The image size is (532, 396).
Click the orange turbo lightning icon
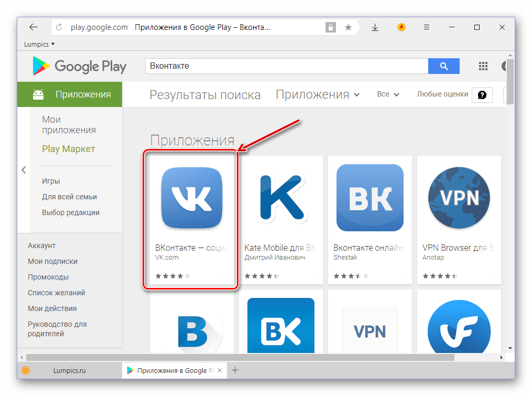click(401, 27)
